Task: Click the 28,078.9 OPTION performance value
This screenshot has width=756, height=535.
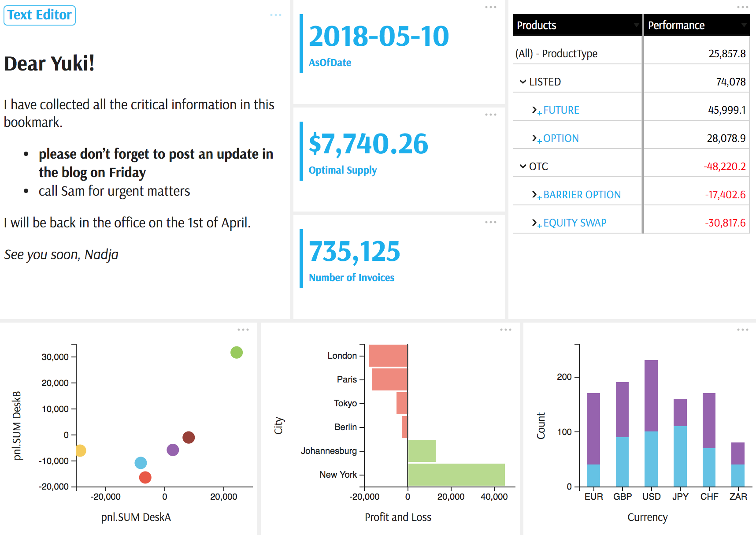Action: pos(726,138)
